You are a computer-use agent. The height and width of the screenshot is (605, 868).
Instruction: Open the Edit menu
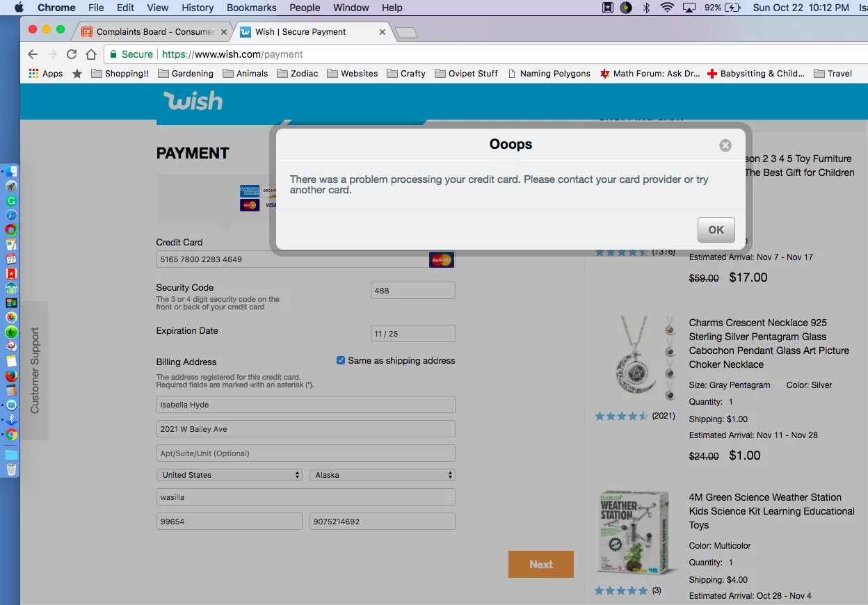(x=126, y=8)
